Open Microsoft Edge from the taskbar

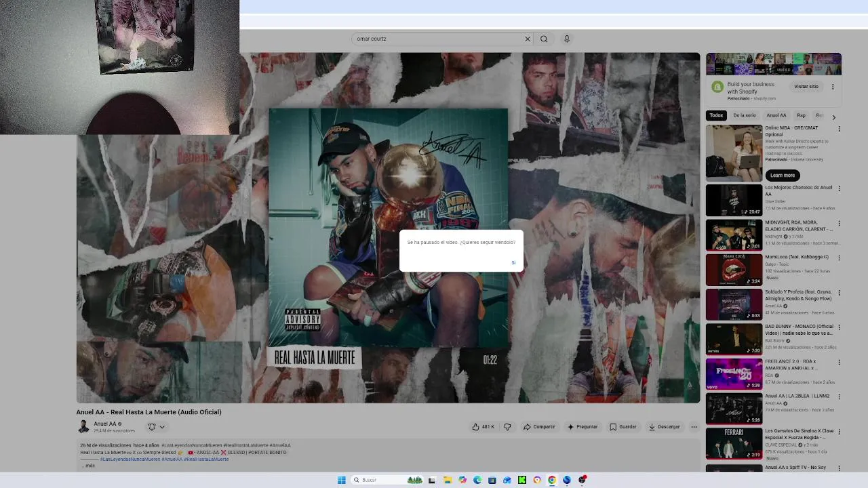point(477,480)
